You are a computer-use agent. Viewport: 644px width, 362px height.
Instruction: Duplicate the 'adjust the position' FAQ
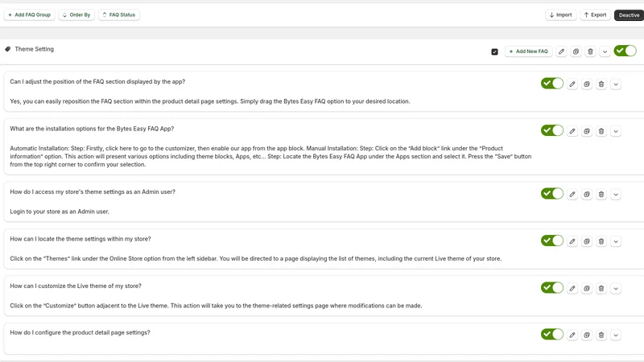pyautogui.click(x=587, y=84)
